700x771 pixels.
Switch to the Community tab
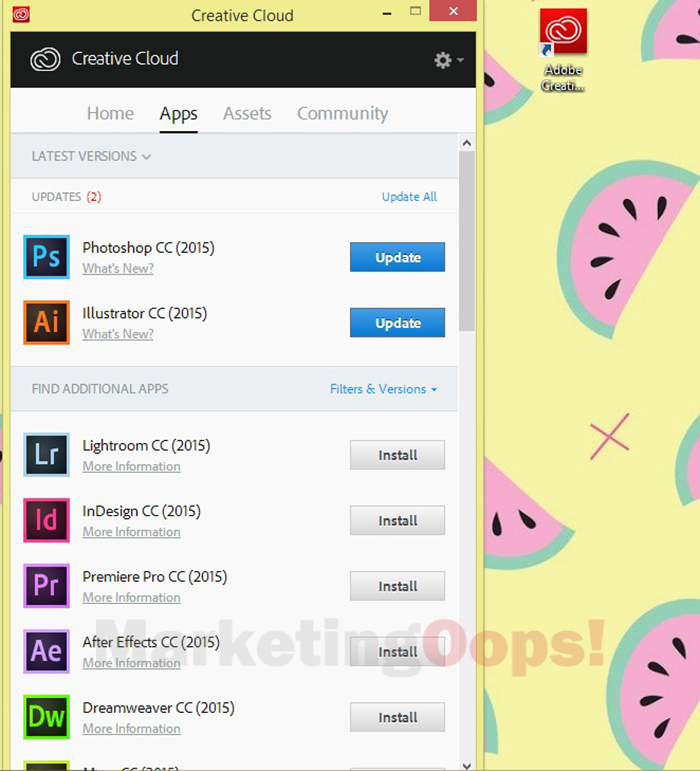[x=343, y=114]
